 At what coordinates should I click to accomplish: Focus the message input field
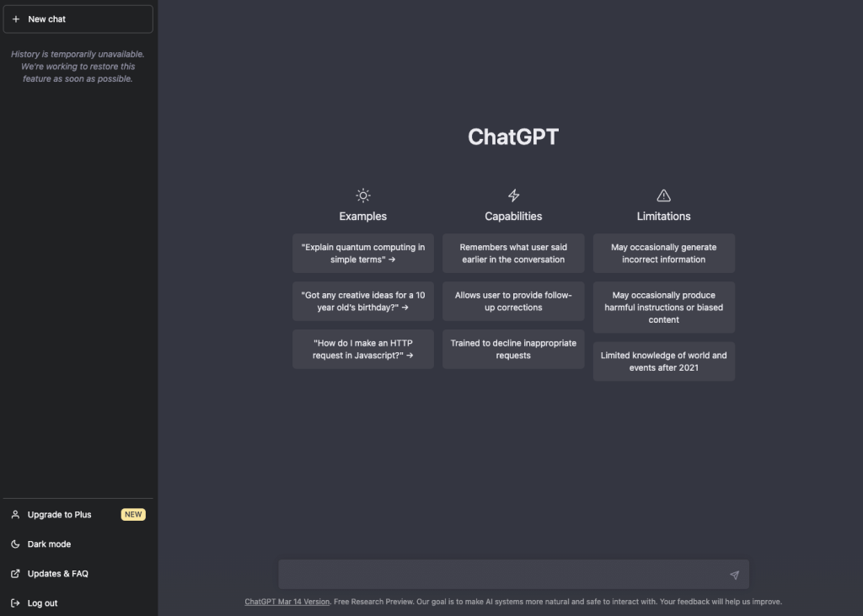(513, 575)
